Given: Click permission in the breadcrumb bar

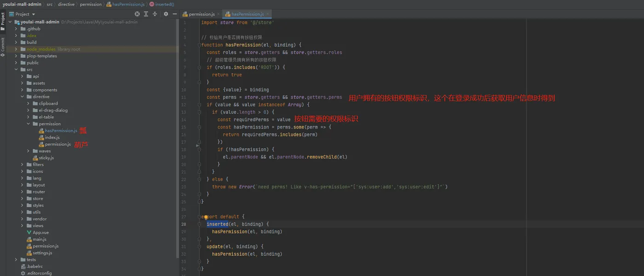Looking at the screenshot, I should (91, 4).
